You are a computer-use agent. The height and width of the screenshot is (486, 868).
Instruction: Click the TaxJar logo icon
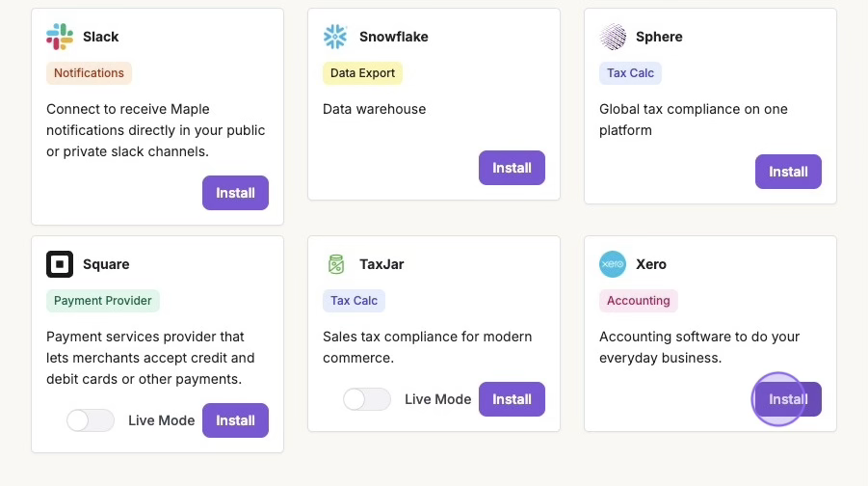click(335, 264)
